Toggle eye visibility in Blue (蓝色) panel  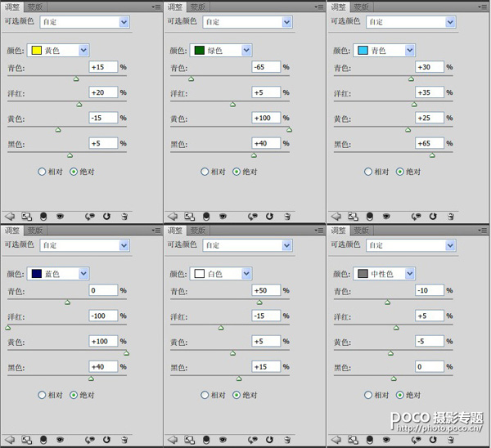point(60,440)
